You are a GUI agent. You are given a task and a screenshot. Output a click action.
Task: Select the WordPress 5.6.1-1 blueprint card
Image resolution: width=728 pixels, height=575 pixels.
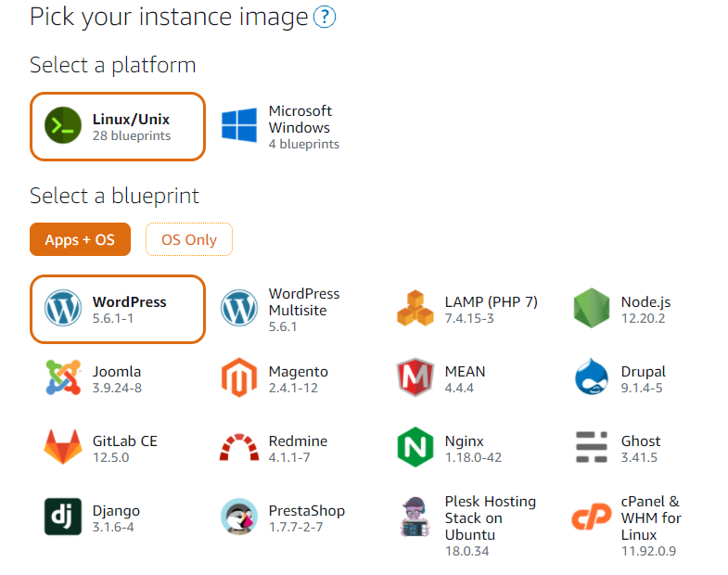pos(117,309)
